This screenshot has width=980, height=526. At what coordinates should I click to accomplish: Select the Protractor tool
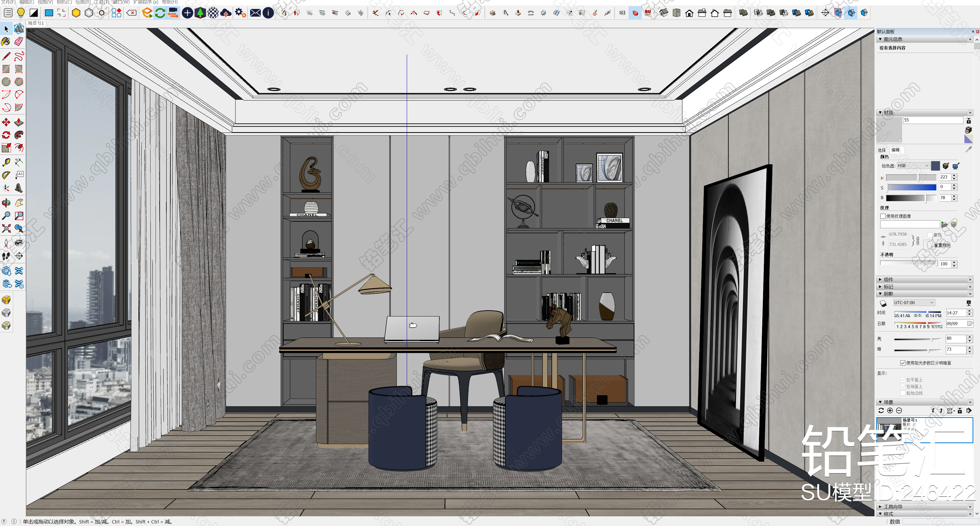click(x=6, y=175)
